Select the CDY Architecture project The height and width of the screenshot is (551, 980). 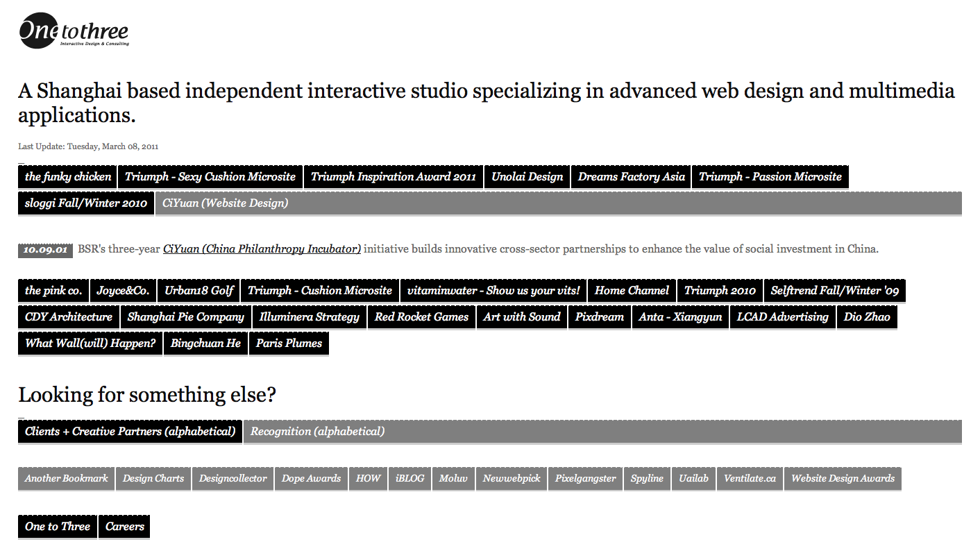tap(69, 317)
